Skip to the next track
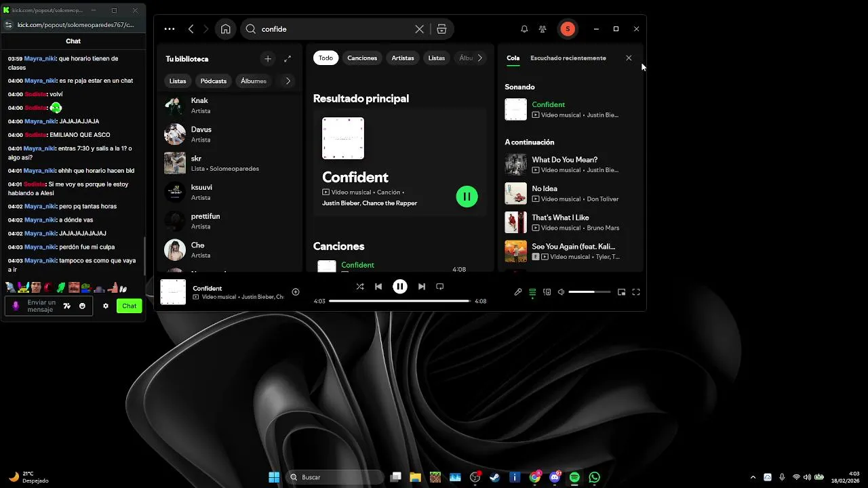The image size is (868, 488). click(422, 287)
